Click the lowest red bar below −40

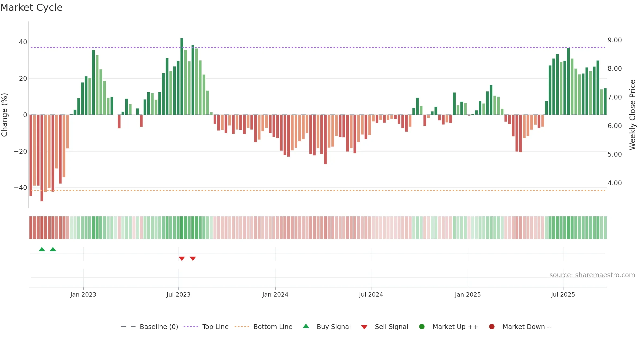coord(42,158)
